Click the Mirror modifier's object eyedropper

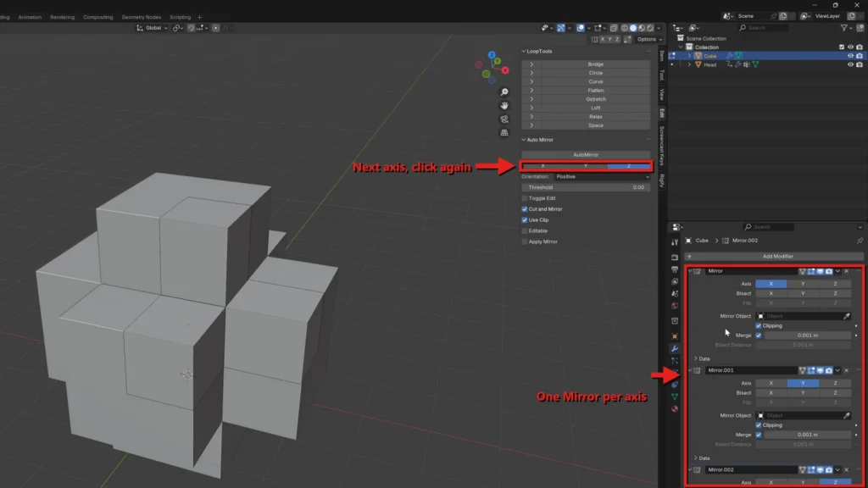(847, 316)
